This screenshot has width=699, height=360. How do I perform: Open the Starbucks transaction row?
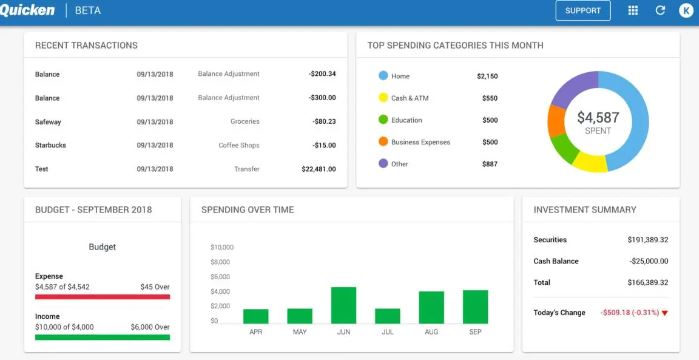[x=185, y=145]
